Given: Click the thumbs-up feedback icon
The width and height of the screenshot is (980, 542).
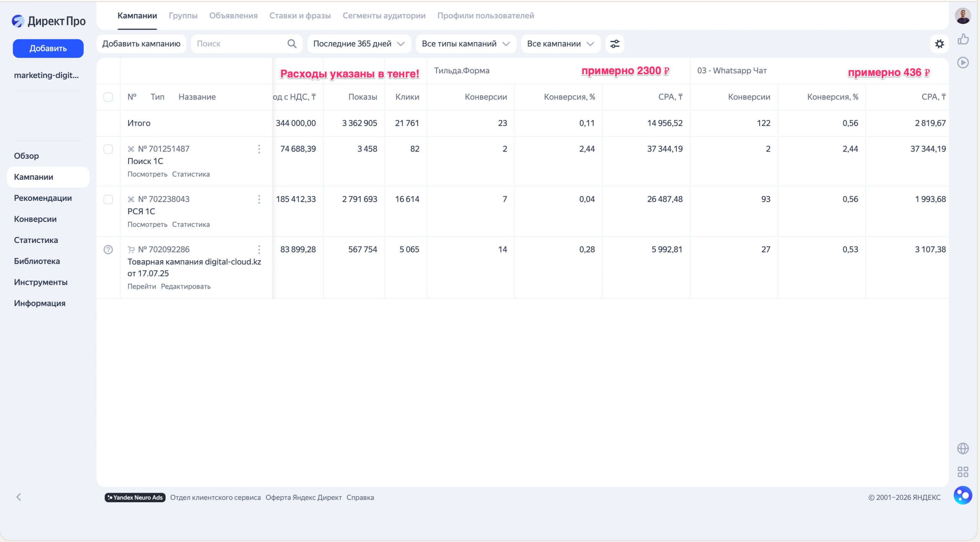Looking at the screenshot, I should 963,39.
